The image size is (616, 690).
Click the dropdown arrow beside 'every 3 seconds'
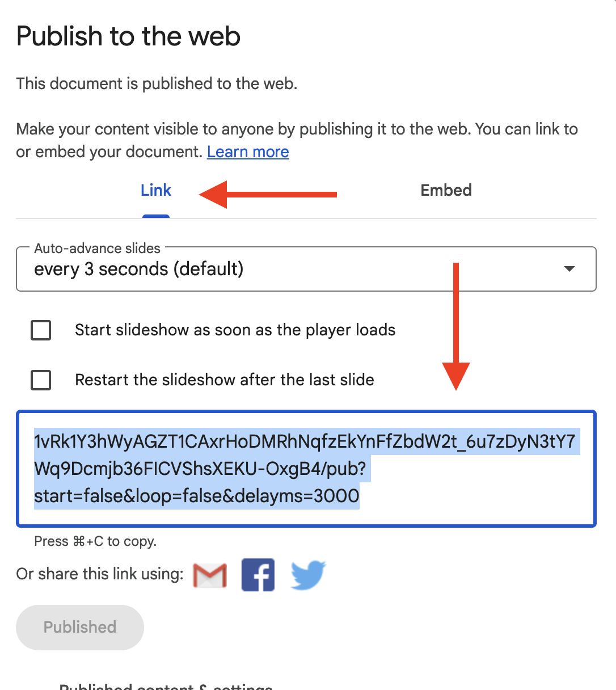click(x=569, y=269)
